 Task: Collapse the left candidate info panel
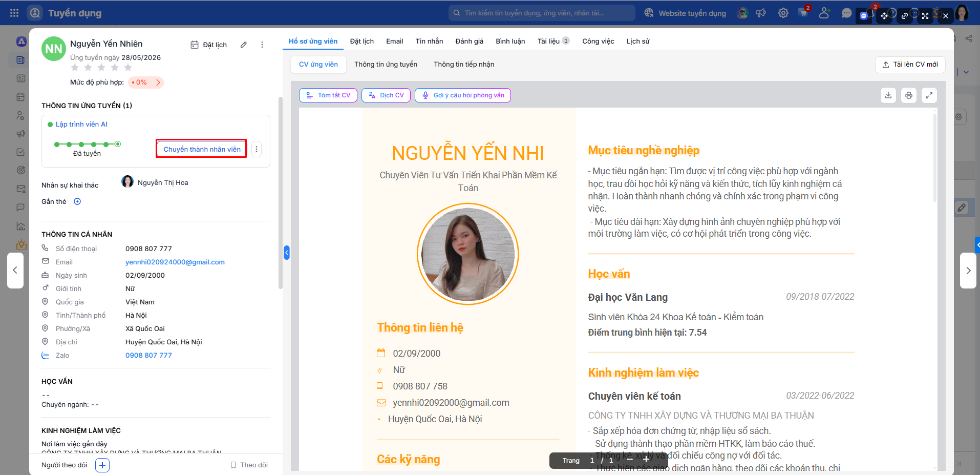pos(287,253)
